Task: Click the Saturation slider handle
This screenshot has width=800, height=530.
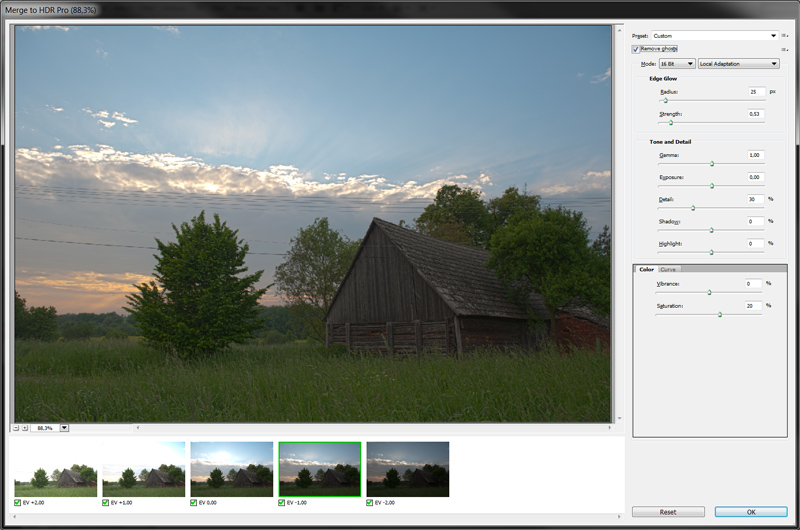Action: 720,314
